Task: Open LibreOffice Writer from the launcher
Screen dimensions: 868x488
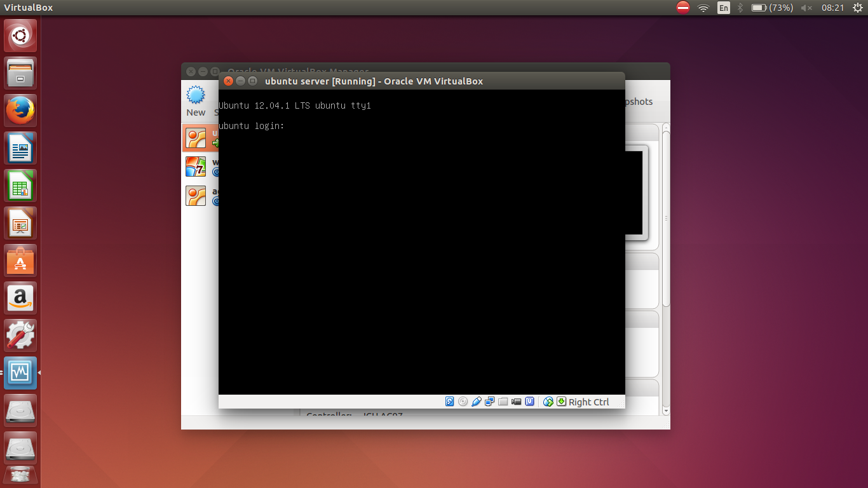Action: coord(20,148)
